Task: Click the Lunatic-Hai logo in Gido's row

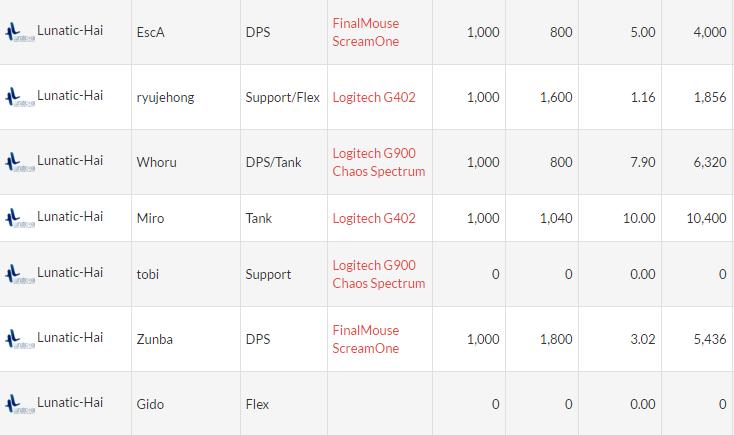Action: pos(19,404)
